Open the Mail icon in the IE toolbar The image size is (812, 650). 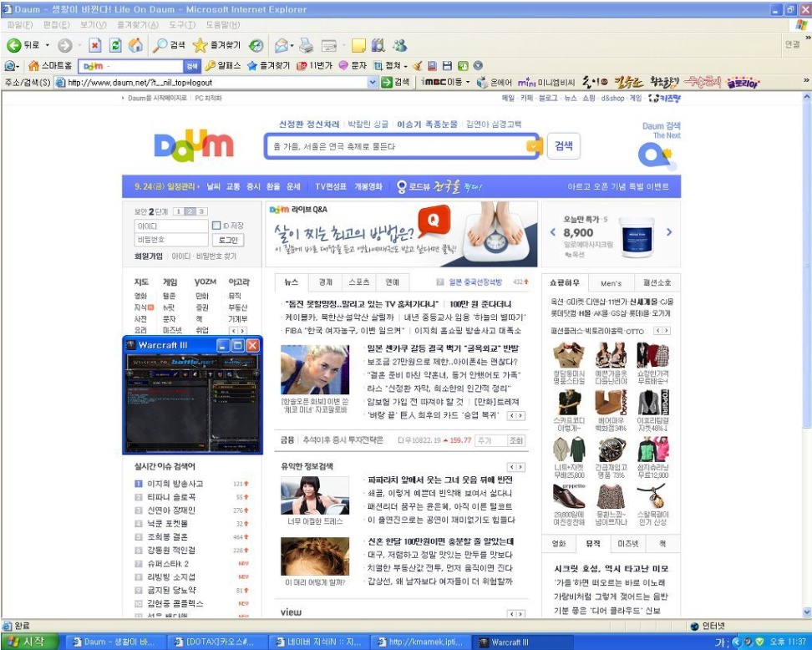(282, 45)
